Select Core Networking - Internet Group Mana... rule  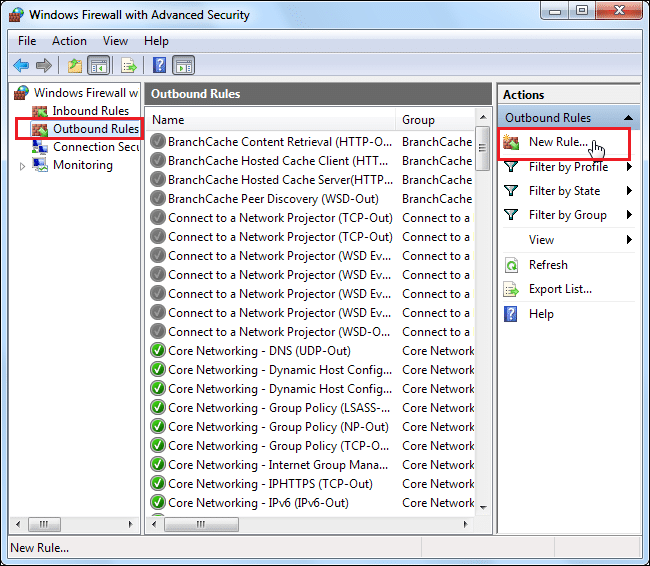coord(312,465)
